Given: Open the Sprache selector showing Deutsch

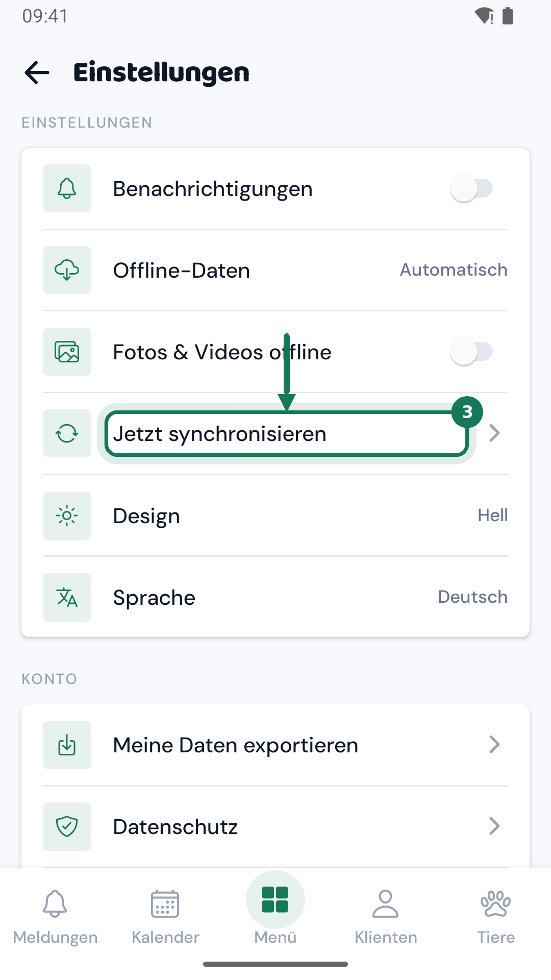Looking at the screenshot, I should click(x=472, y=597).
